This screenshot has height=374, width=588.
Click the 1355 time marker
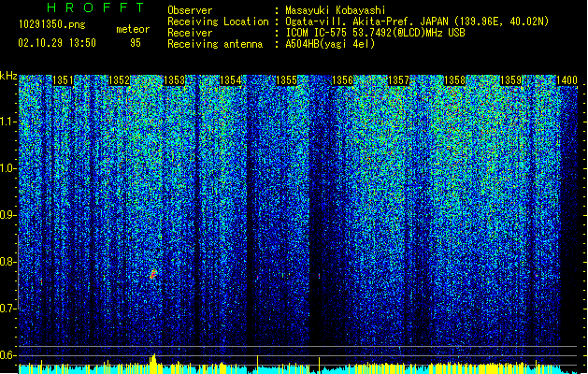point(286,80)
